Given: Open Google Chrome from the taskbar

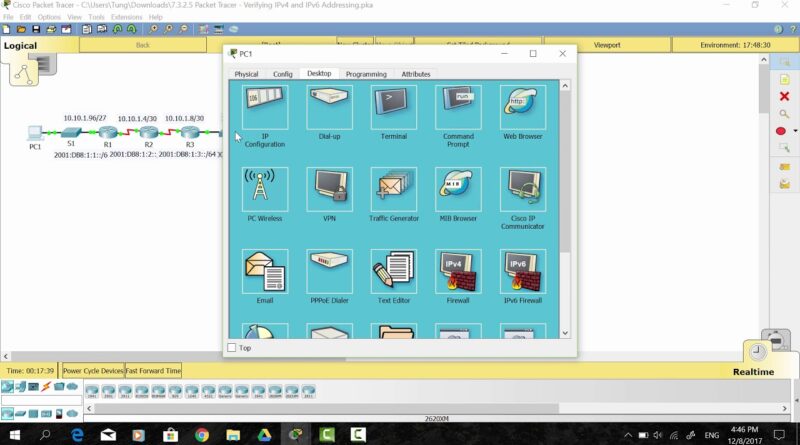Looking at the screenshot, I should [x=202, y=435].
